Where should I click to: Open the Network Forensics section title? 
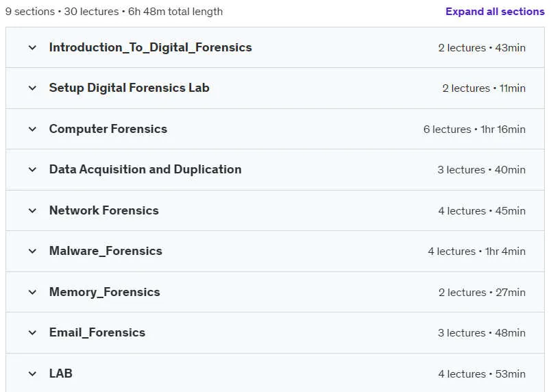tap(103, 210)
